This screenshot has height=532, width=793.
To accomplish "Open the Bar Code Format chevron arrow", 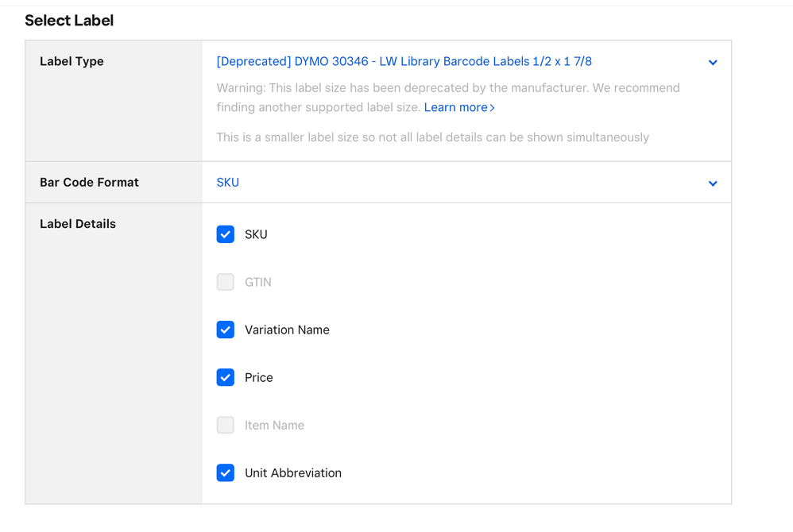I will 713,183.
